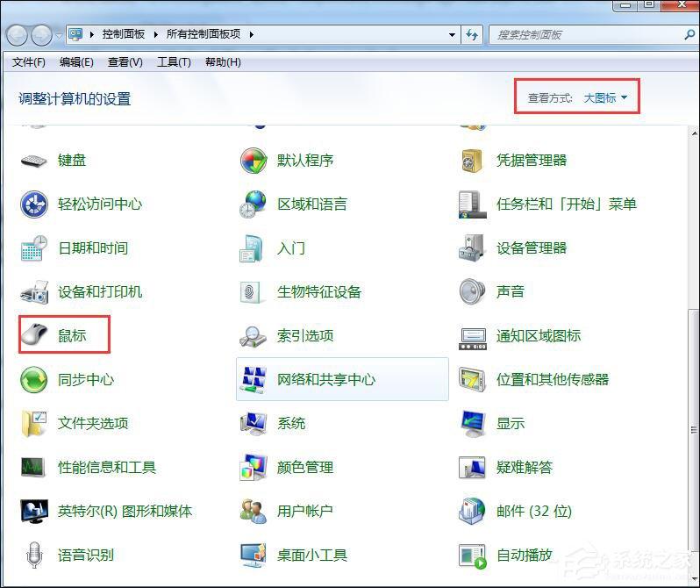The height and width of the screenshot is (588, 700).
Task: Open the 英特尔(R) 图形和媒体 icon
Action: (x=34, y=511)
